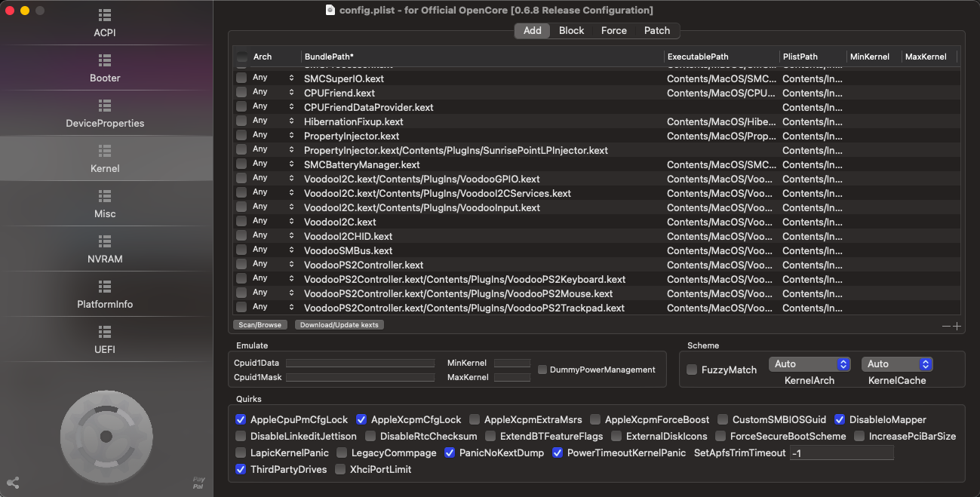Viewport: 980px width, 497px height.
Task: Switch to the Patch tab
Action: point(656,31)
